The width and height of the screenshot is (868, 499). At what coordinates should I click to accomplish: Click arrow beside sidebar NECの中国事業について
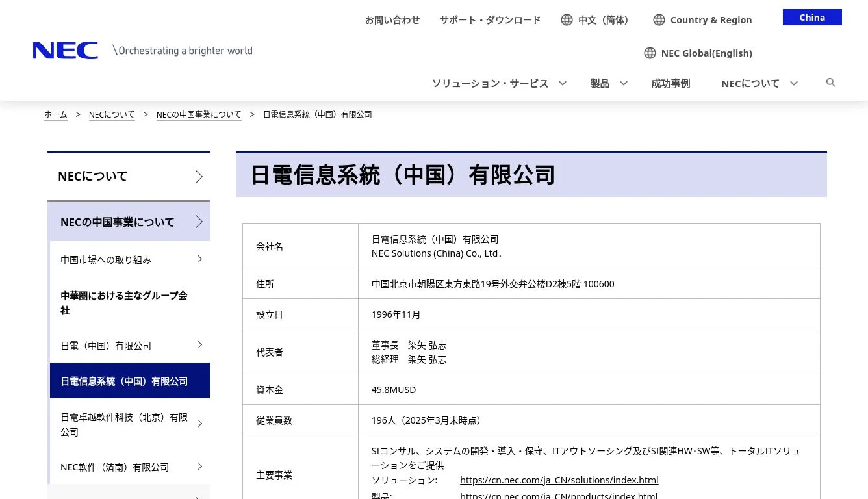coord(199,222)
